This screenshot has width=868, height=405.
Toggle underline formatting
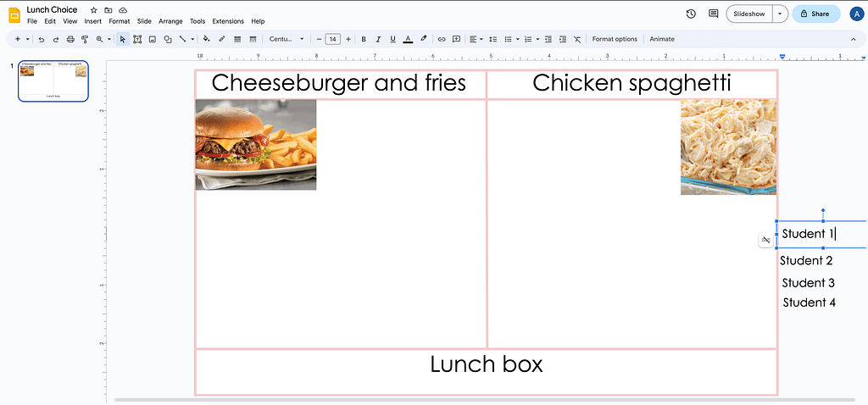pos(392,39)
